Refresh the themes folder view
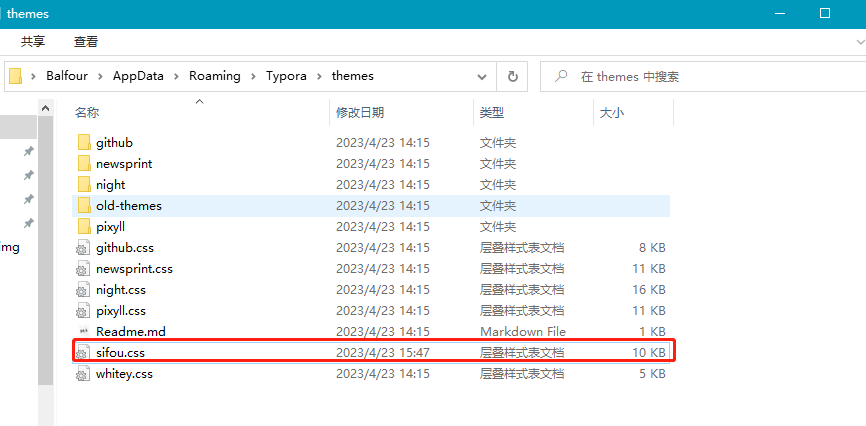The height and width of the screenshot is (426, 866). coord(513,76)
